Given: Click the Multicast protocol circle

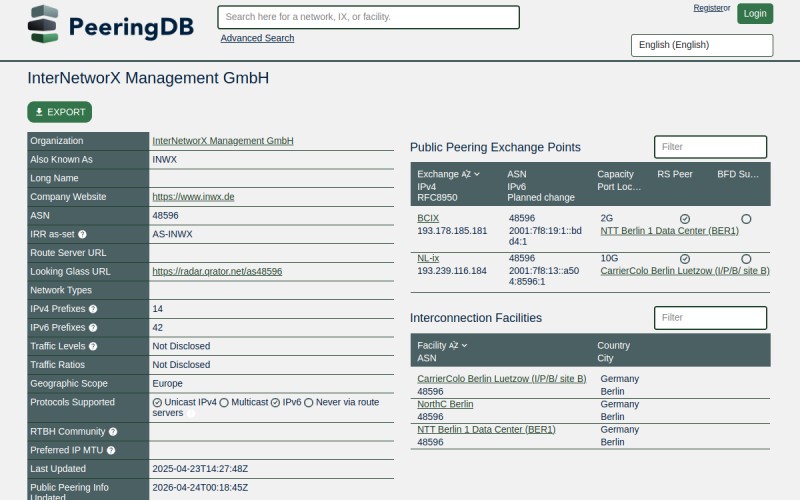Looking at the screenshot, I should 224,403.
